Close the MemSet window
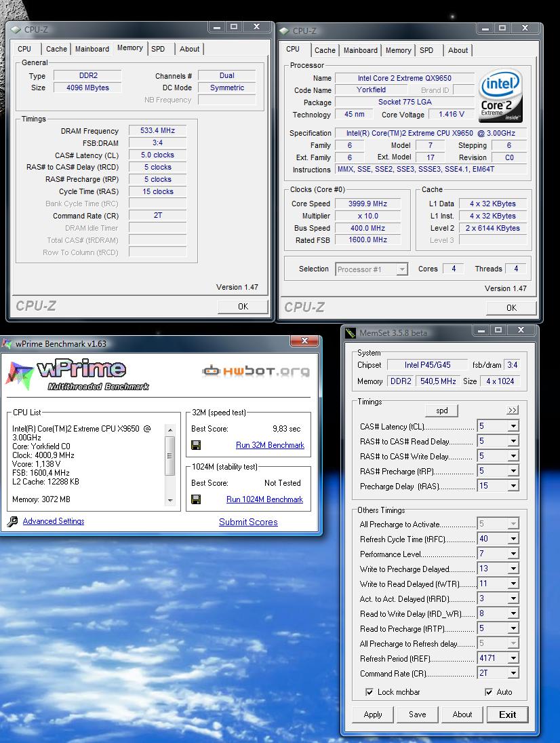 (x=521, y=330)
